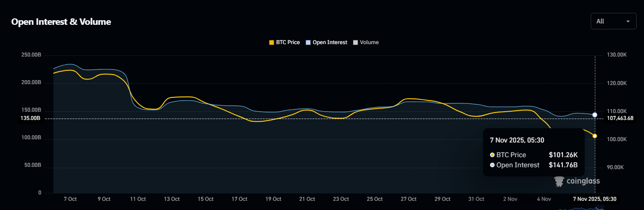Screen dimensions: 644x210
Task: Select the 7 Nov 2025, 05:30 time label
Action: click(594, 199)
